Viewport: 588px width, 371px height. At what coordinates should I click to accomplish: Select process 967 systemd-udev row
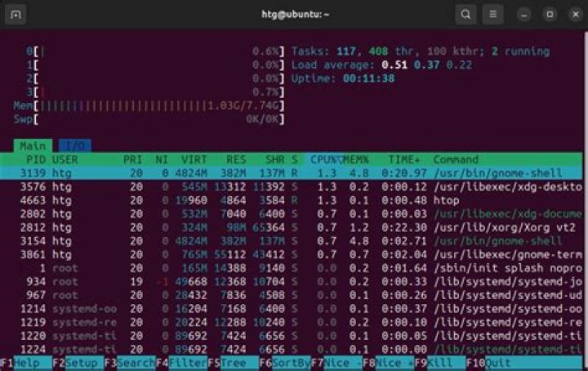click(292, 295)
